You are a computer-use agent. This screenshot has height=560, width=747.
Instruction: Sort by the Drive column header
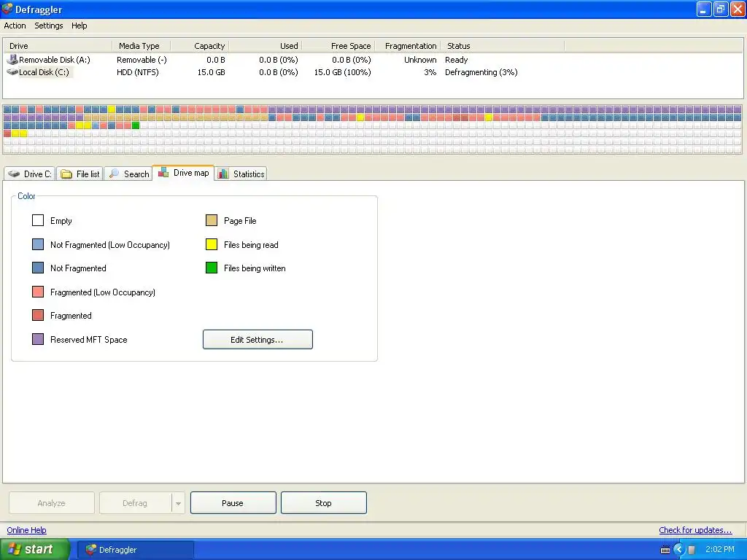58,46
